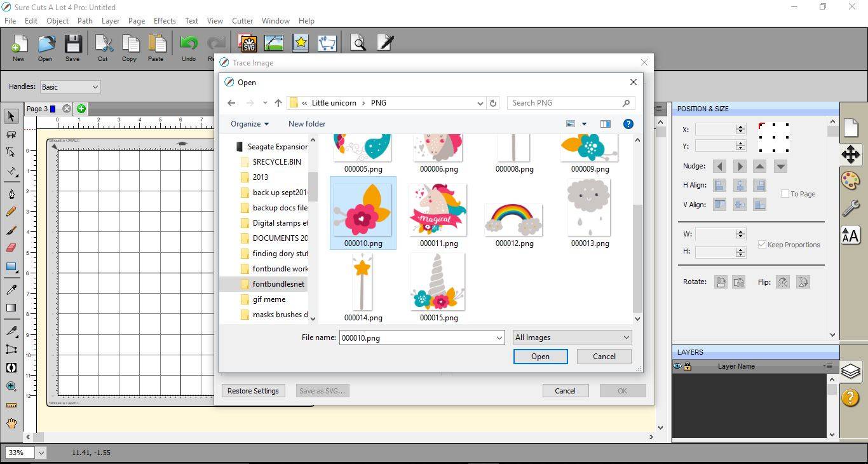The width and height of the screenshot is (868, 464).
Task: Expand the All Images file type dropdown
Action: tap(573, 338)
